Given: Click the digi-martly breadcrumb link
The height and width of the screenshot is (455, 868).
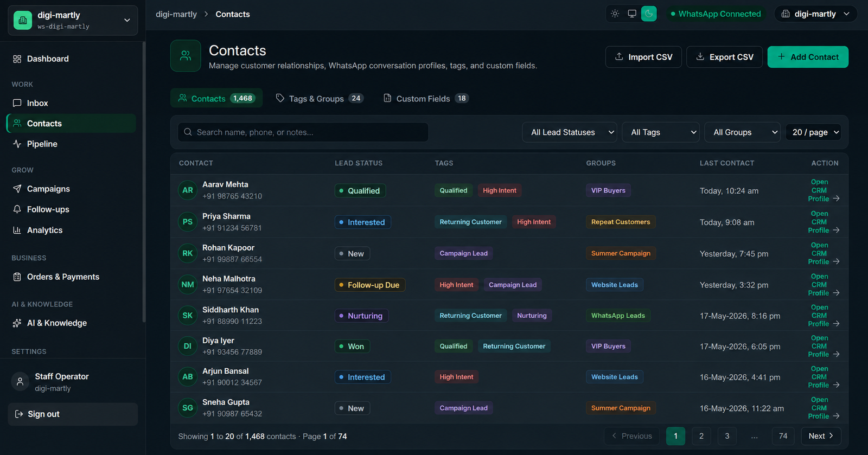Looking at the screenshot, I should (176, 14).
